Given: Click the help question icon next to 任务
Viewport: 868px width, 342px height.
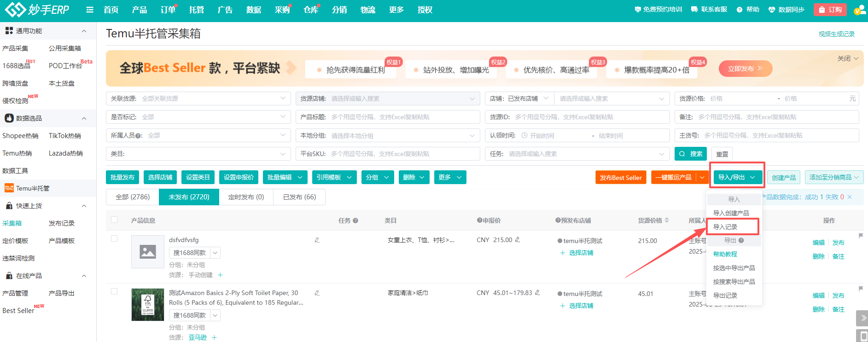Looking at the screenshot, I should point(355,221).
